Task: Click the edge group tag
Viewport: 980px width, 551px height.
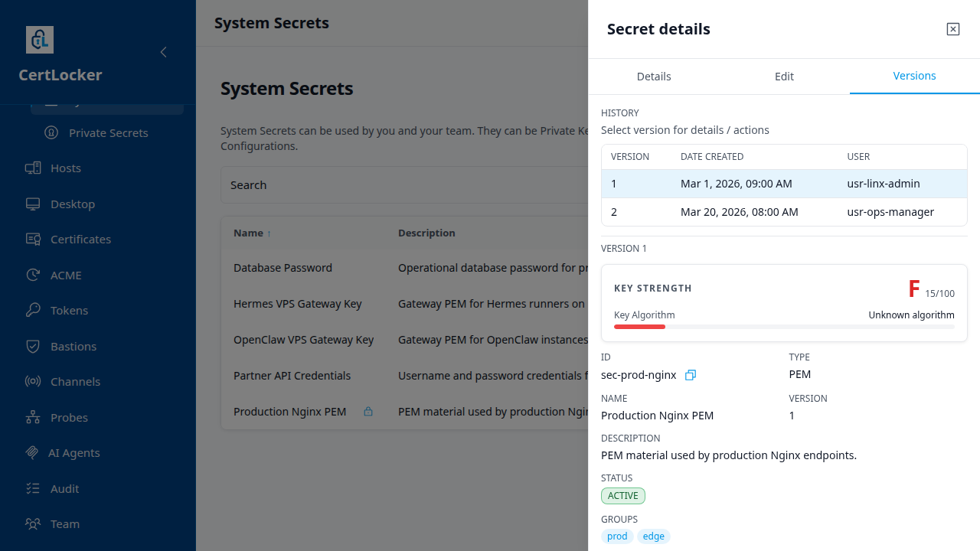Action: click(654, 536)
